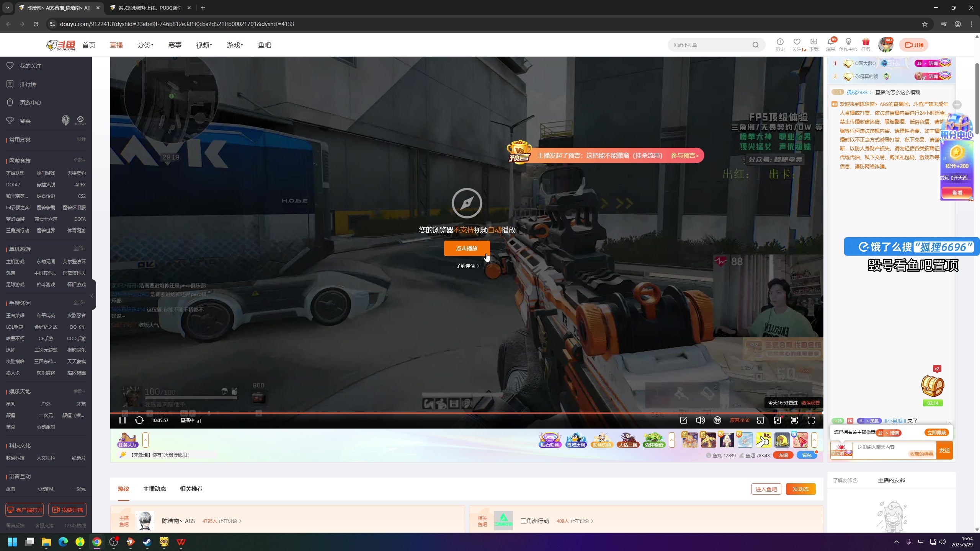Toggle web fullscreen icon in player
Image resolution: width=980 pixels, height=551 pixels.
click(x=794, y=420)
